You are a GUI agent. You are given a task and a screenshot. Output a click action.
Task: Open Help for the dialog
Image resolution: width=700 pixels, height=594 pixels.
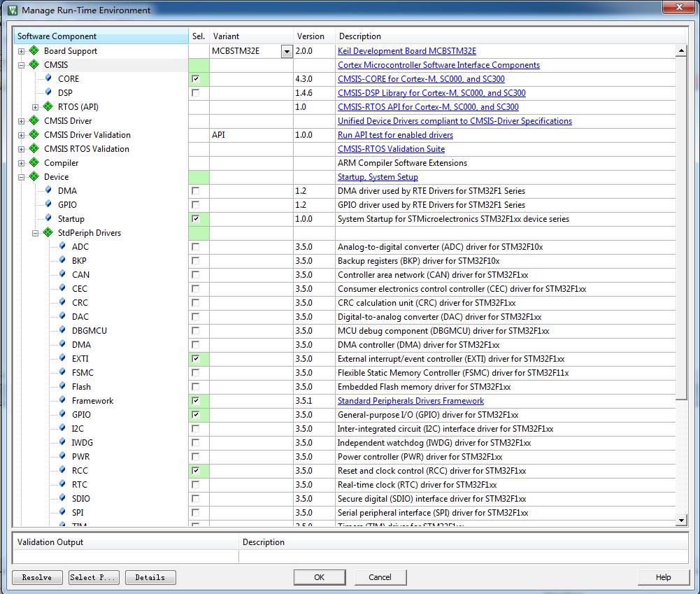point(663,577)
